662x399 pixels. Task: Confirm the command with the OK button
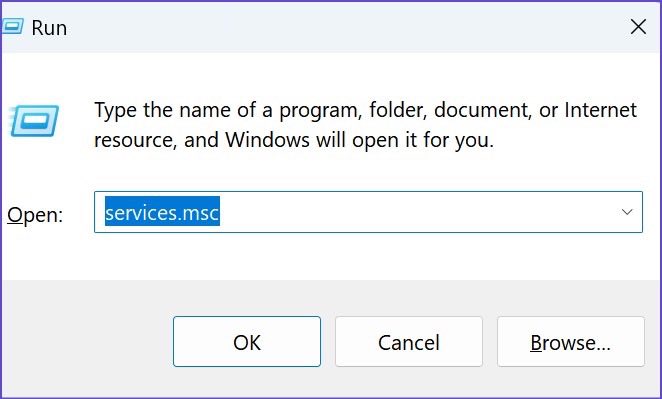click(247, 342)
